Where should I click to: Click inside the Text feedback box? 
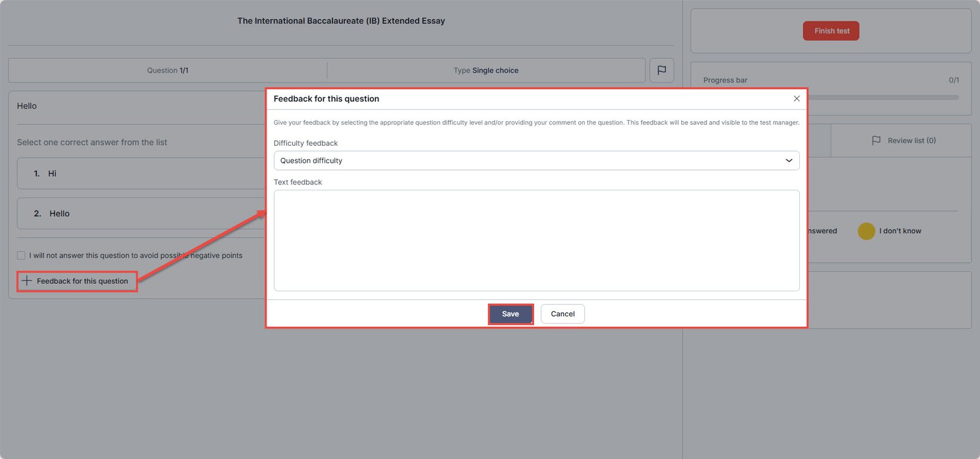pyautogui.click(x=536, y=241)
